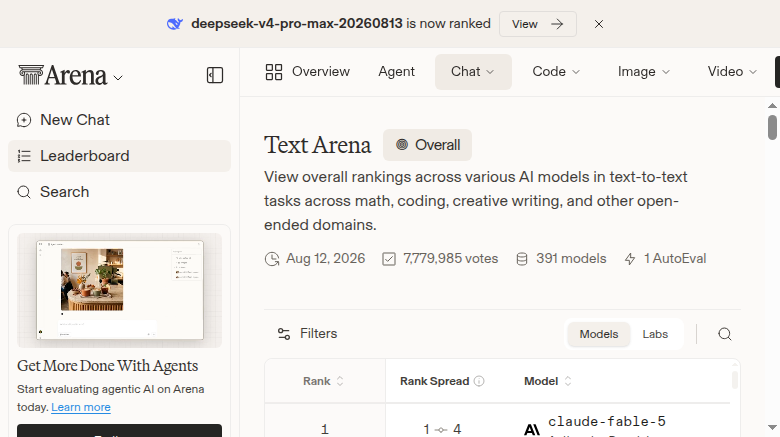Click the Rank Spread info icon

tap(479, 381)
